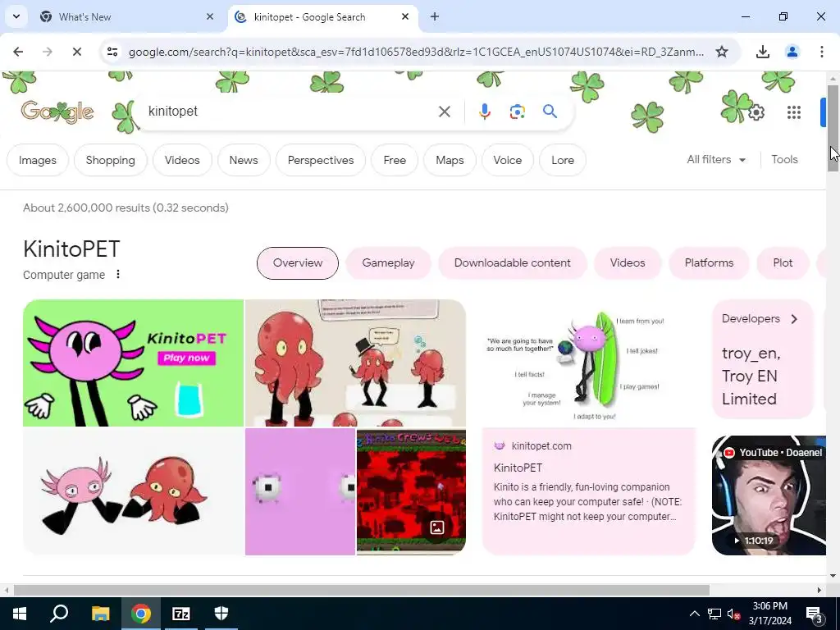Open the Google apps grid

point(794,112)
